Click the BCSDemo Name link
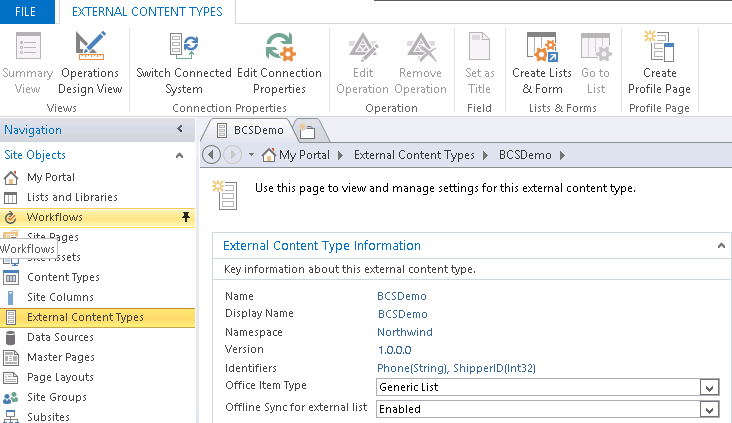 [x=401, y=296]
